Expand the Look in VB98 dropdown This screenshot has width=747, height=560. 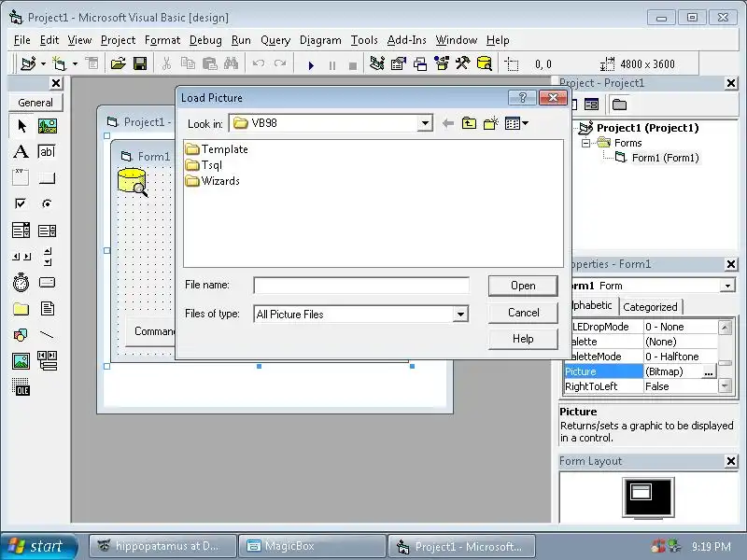[x=425, y=123]
